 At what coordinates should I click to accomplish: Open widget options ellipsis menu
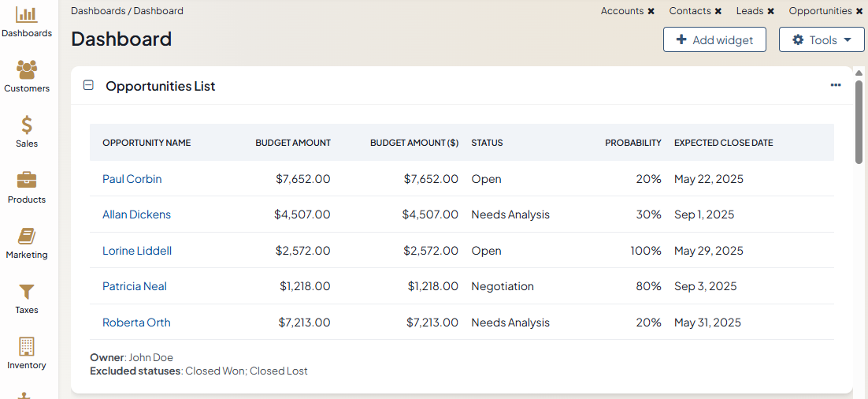click(836, 85)
